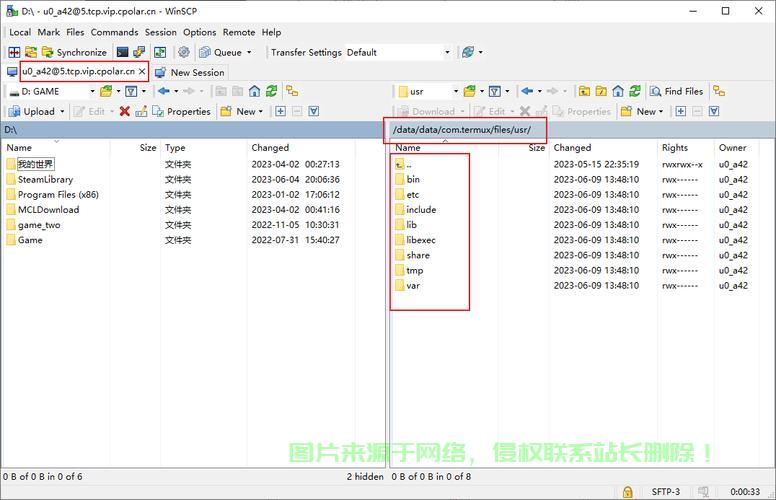Image resolution: width=776 pixels, height=500 pixels.
Task: Click local panel filter icon
Action: point(131,91)
